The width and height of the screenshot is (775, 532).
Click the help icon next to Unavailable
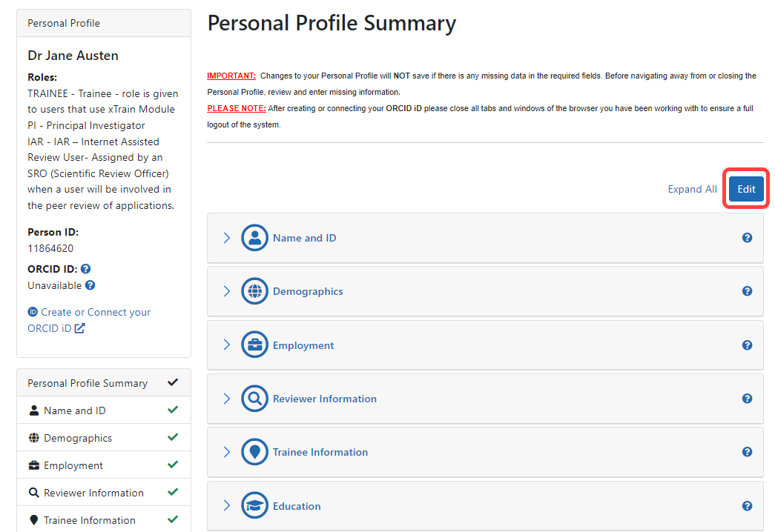pyautogui.click(x=90, y=285)
